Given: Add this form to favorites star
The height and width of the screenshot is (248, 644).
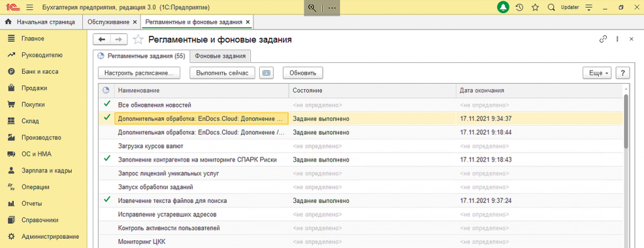Looking at the screenshot, I should 139,40.
